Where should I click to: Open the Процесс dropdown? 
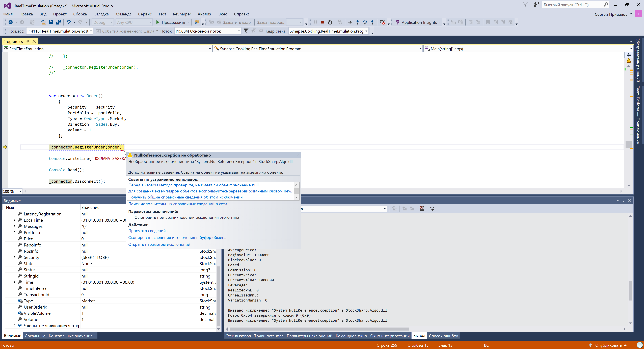point(60,31)
